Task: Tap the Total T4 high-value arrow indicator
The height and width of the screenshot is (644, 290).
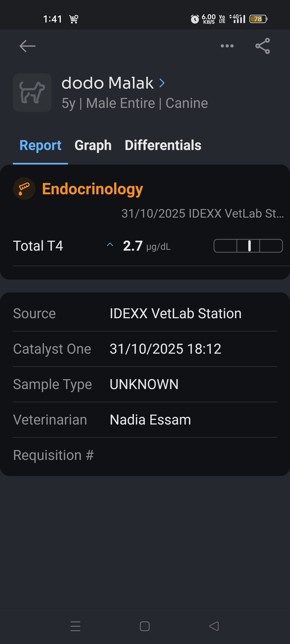Action: pyautogui.click(x=110, y=245)
